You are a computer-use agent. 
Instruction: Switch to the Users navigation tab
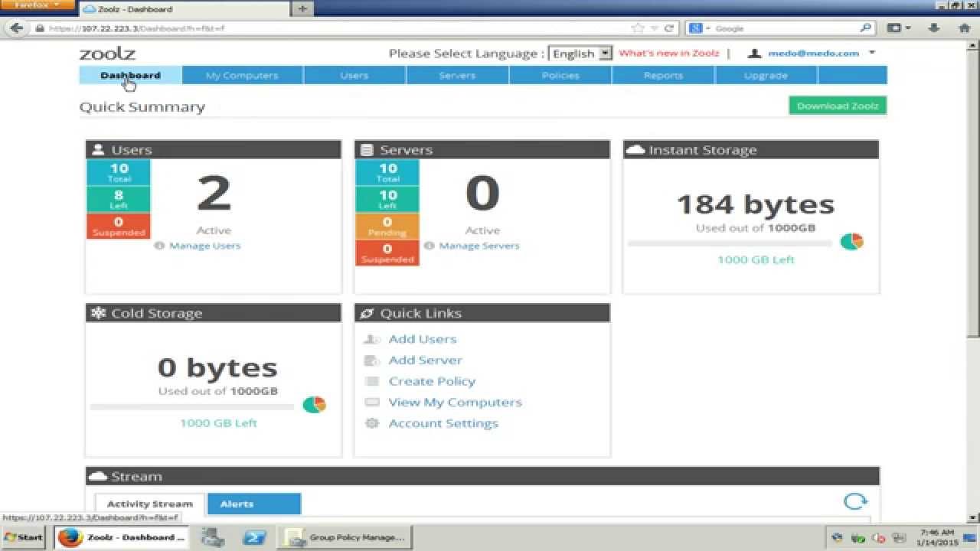[354, 75]
